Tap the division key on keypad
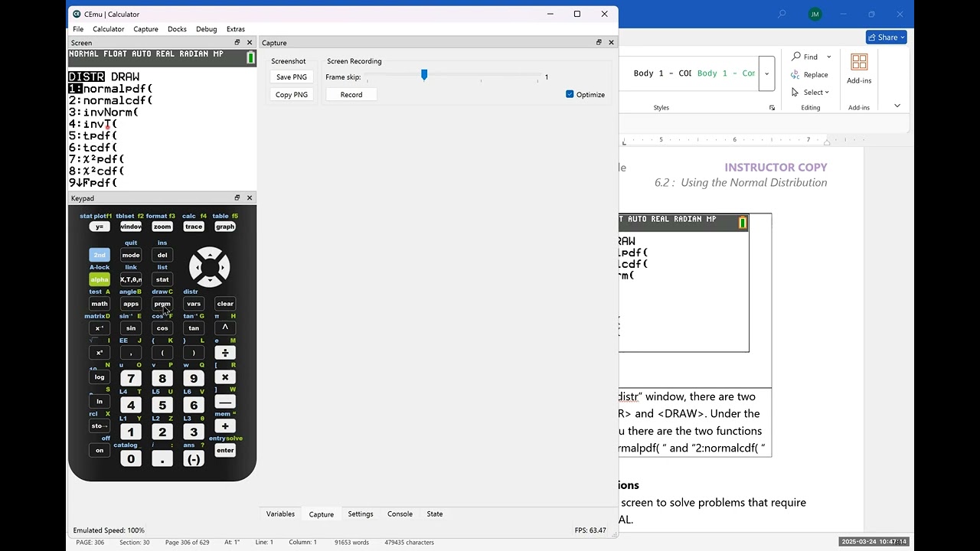This screenshot has width=980, height=551. pos(225,353)
